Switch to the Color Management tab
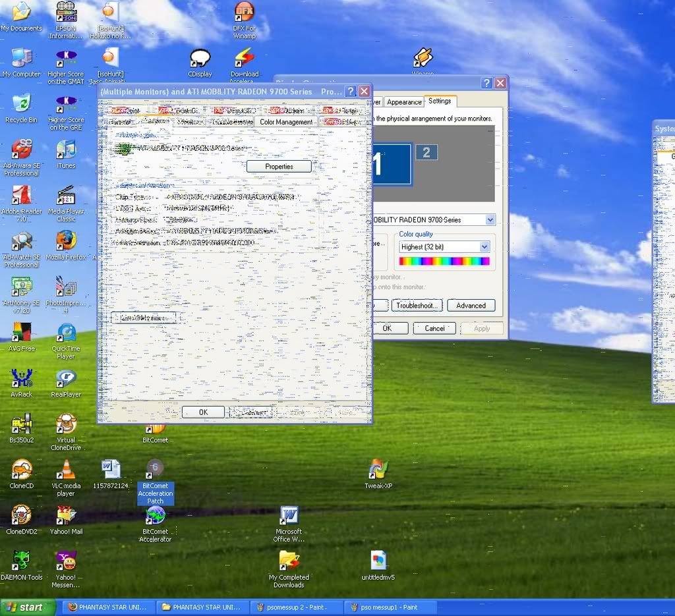The image size is (675, 616). [x=286, y=122]
